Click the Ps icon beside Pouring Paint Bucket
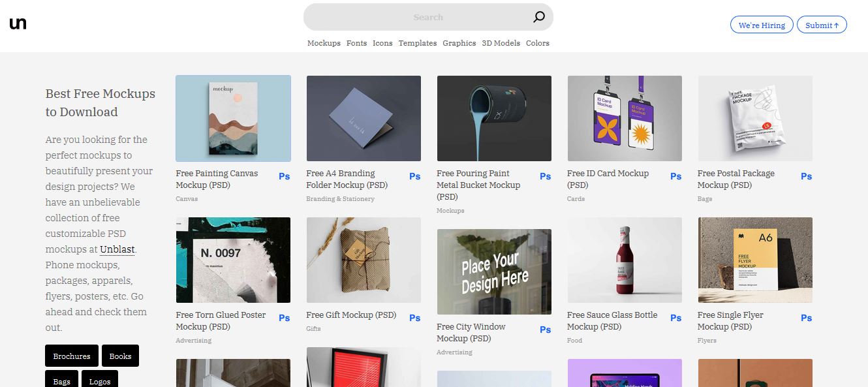 click(546, 176)
